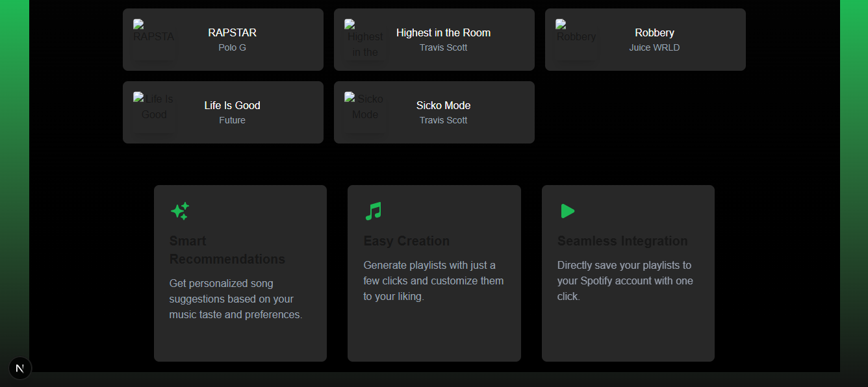Select the Highest in the Room song title
868x387 pixels.
(x=443, y=32)
